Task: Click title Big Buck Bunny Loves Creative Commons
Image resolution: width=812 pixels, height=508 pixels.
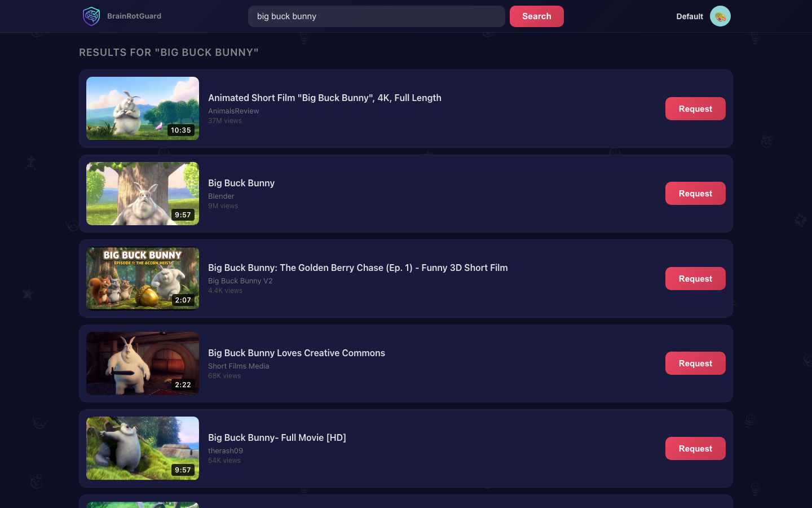Action: coord(297,353)
